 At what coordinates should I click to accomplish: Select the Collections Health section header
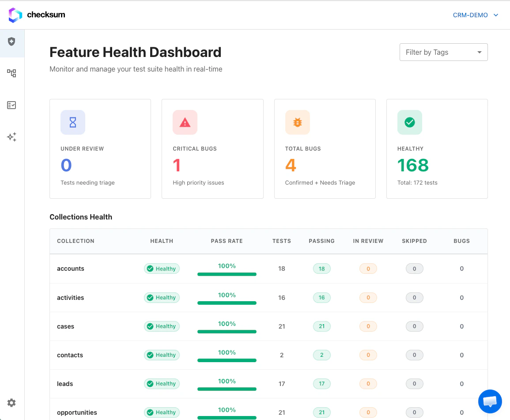point(81,217)
